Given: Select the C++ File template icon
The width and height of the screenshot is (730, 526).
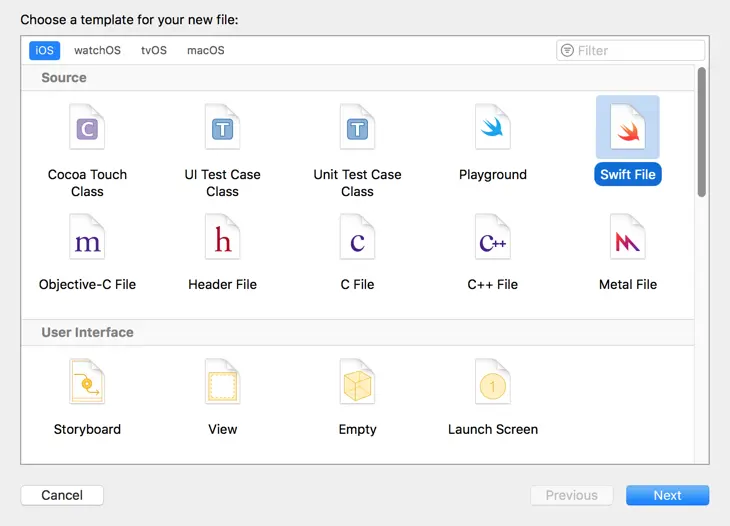Looking at the screenshot, I should pos(492,240).
